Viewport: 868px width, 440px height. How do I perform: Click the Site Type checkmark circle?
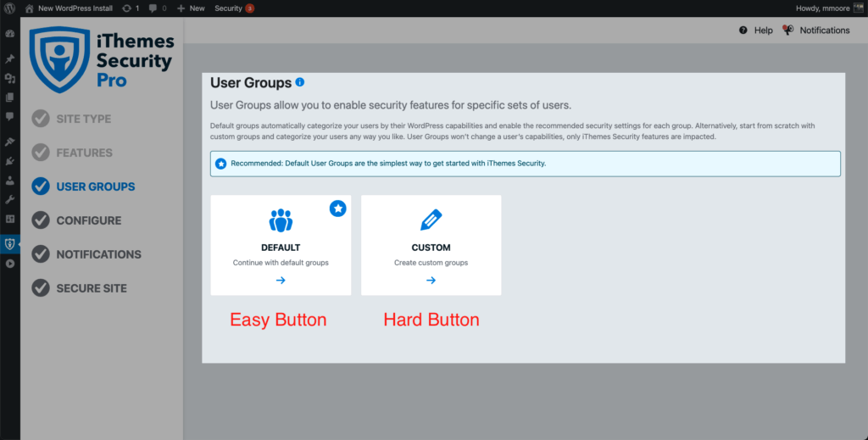pos(41,119)
